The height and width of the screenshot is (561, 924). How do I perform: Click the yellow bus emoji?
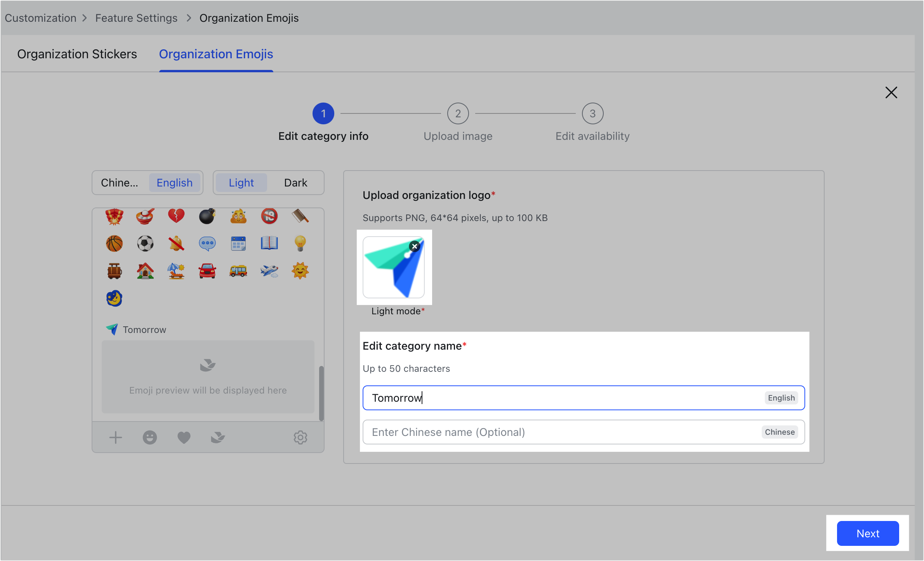tap(238, 271)
